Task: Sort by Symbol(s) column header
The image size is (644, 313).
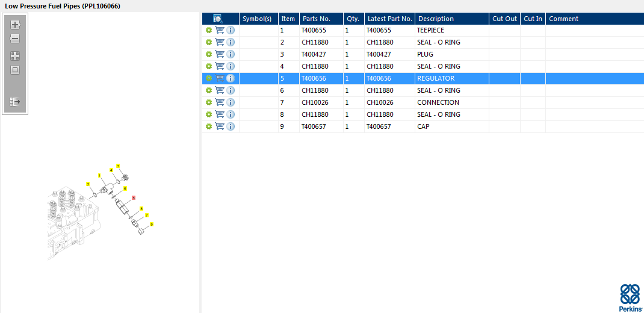Action: pos(259,19)
